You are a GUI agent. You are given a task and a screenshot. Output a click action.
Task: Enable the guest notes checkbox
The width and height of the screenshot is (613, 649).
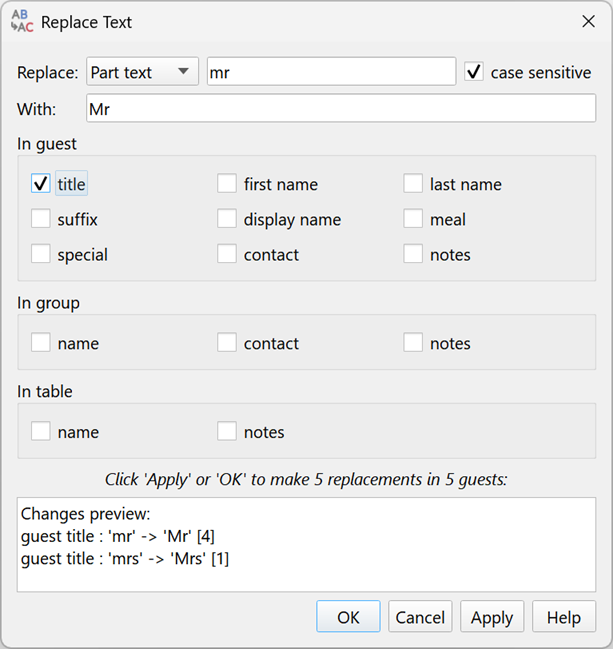(x=413, y=254)
